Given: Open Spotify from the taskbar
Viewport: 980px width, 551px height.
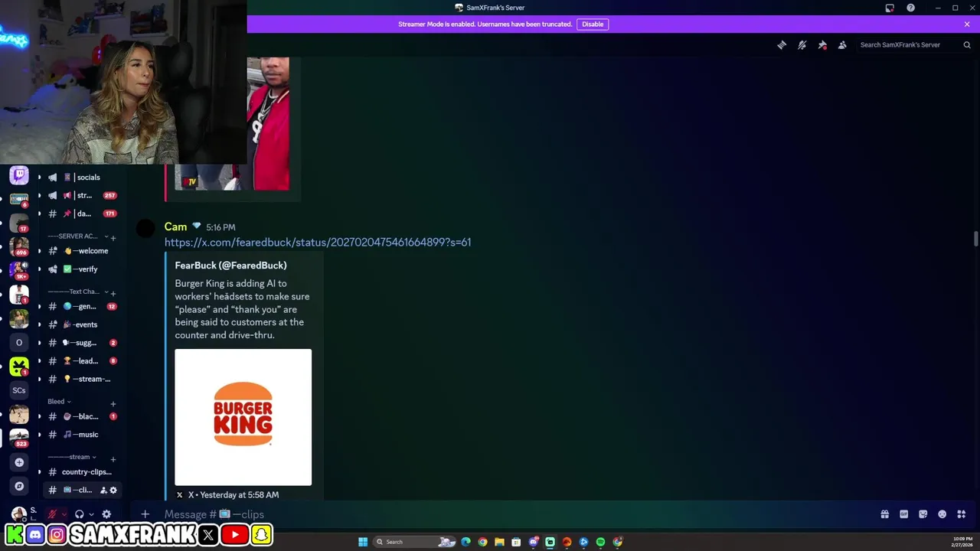Looking at the screenshot, I should (600, 542).
